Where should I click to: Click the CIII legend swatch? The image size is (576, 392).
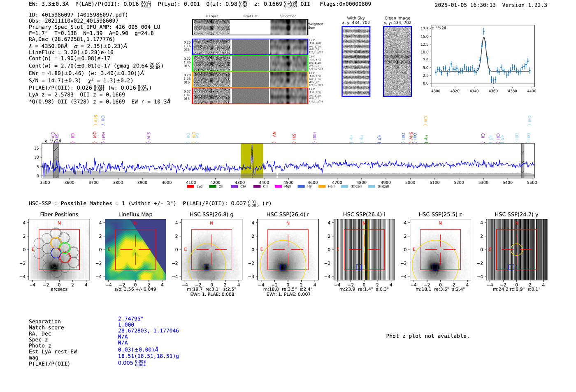(x=257, y=187)
